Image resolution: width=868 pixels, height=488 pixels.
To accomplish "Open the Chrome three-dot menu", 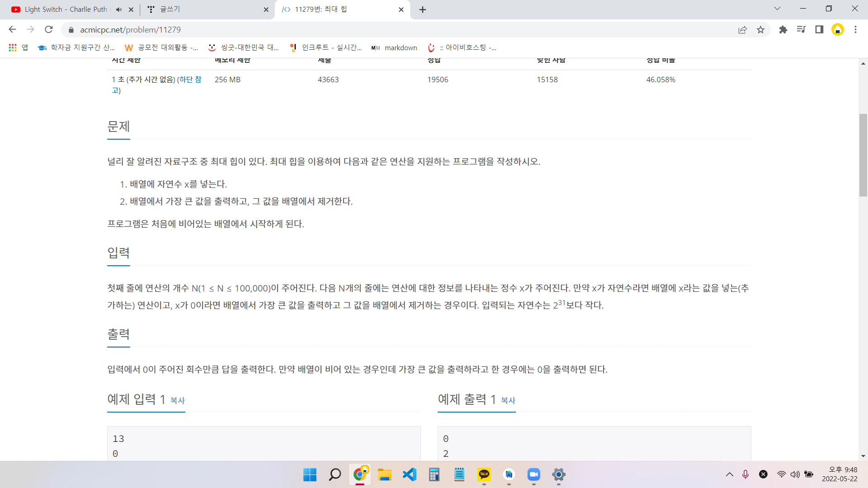I will [x=855, y=29].
